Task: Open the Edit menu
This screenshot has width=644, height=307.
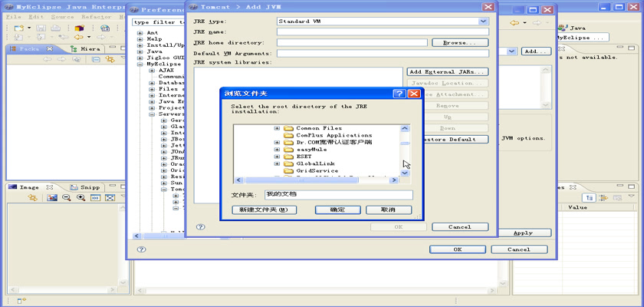Action: [36, 17]
